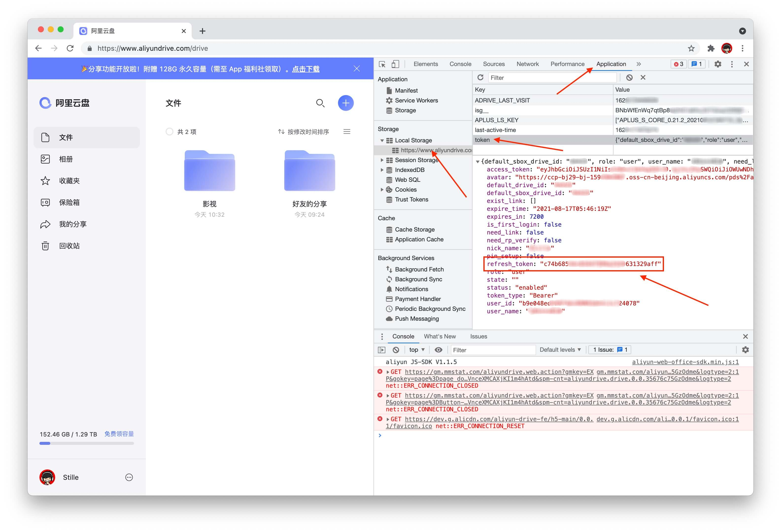Click the clear console icon
The width and height of the screenshot is (781, 532).
(395, 350)
